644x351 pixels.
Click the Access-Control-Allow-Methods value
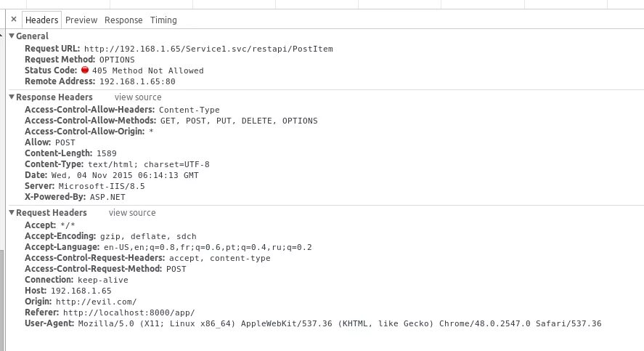click(239, 121)
